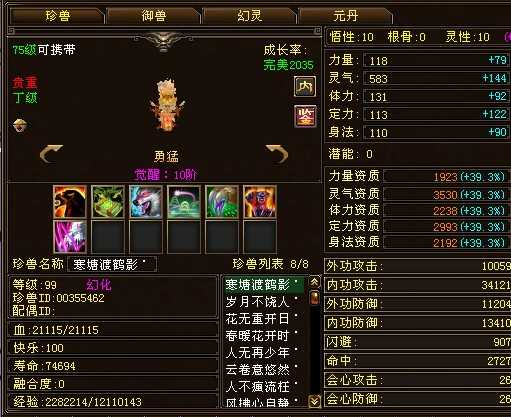
Task: Click the pet list scrollbar thumb
Action: 314,297
